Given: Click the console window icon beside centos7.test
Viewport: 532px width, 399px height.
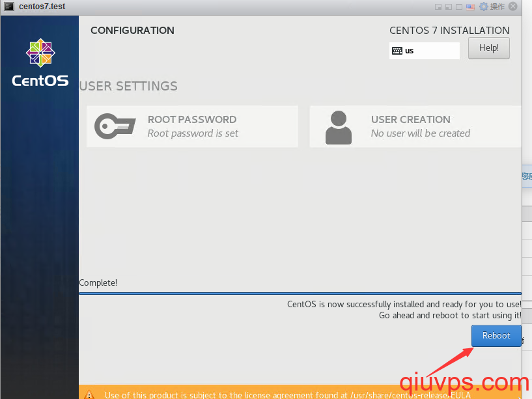Looking at the screenshot, I should coord(9,7).
